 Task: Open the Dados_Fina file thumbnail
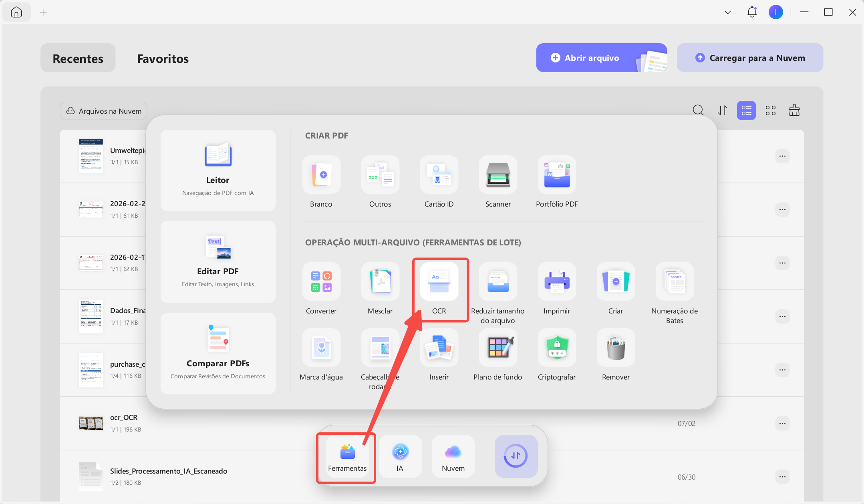(91, 316)
